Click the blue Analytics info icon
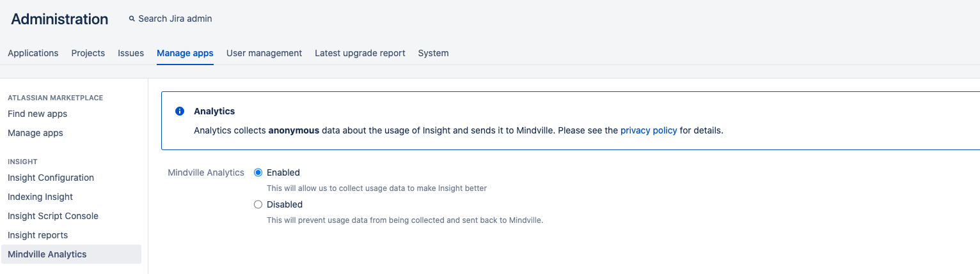The height and width of the screenshot is (274, 980). point(180,111)
